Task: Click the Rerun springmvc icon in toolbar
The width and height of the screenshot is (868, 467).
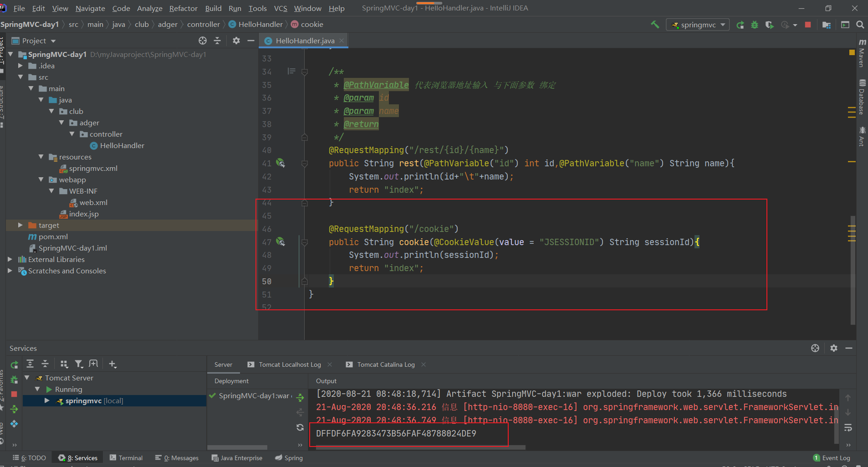Action: tap(740, 25)
